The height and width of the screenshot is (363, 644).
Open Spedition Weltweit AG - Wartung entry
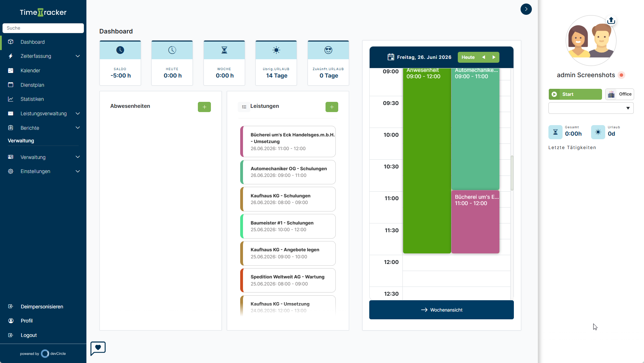pos(288,280)
